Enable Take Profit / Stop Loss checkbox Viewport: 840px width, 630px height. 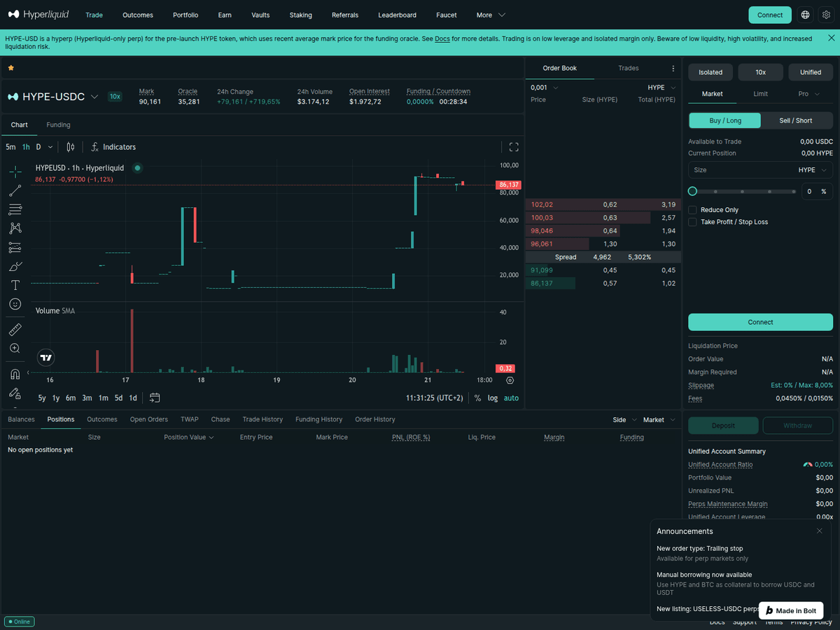coord(692,222)
